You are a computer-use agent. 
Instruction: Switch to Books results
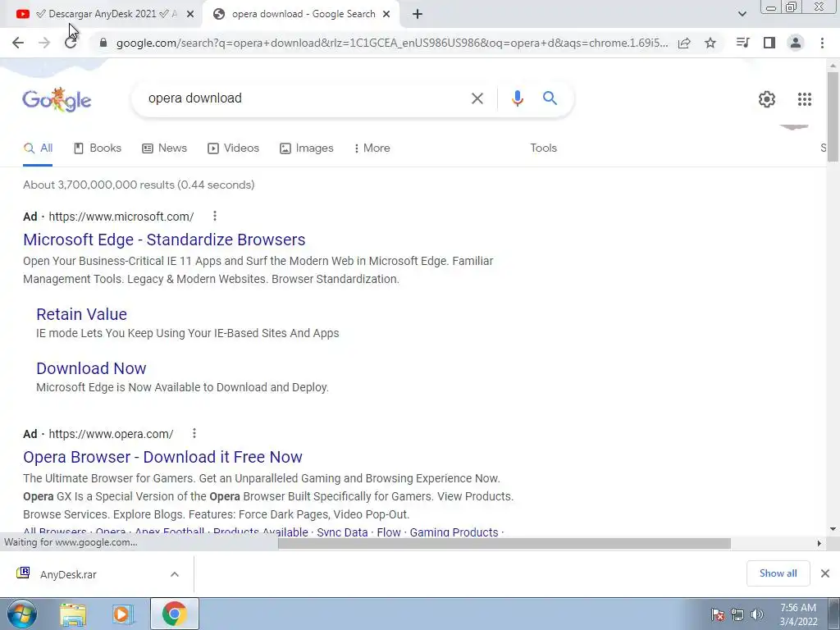(x=98, y=148)
